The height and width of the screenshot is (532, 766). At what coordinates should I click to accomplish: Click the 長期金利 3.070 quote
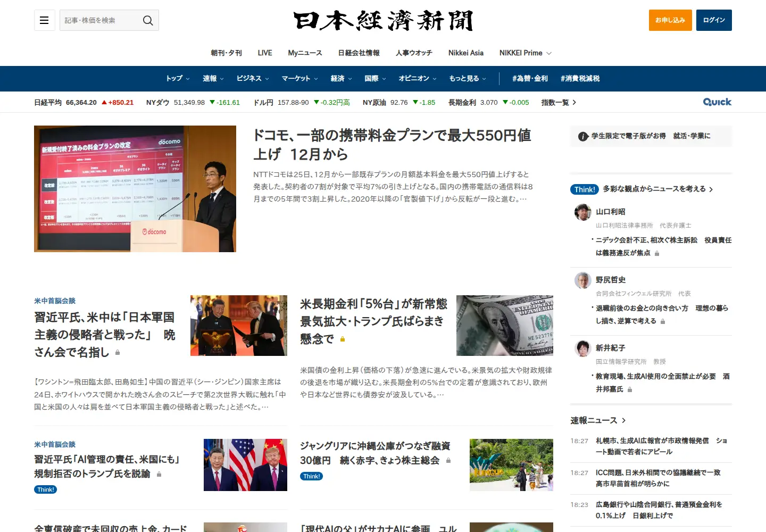(489, 102)
